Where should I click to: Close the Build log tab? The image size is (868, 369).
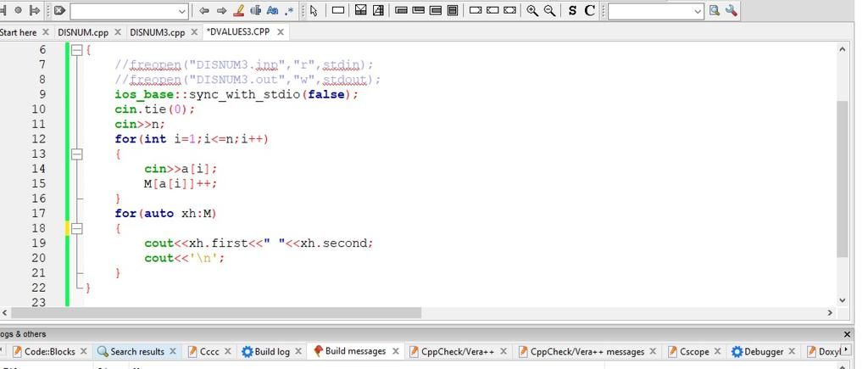298,351
